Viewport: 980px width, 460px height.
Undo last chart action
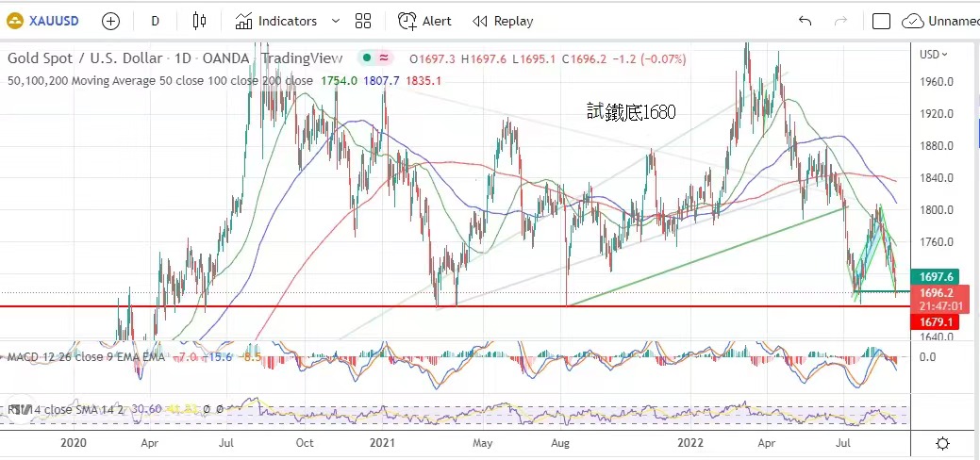pos(805,21)
